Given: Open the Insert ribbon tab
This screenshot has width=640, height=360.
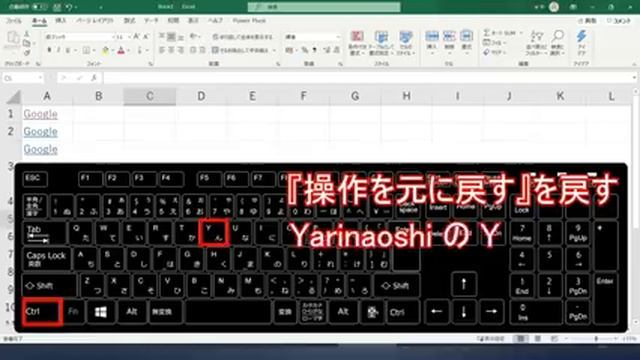Looking at the screenshot, I should [60, 20].
